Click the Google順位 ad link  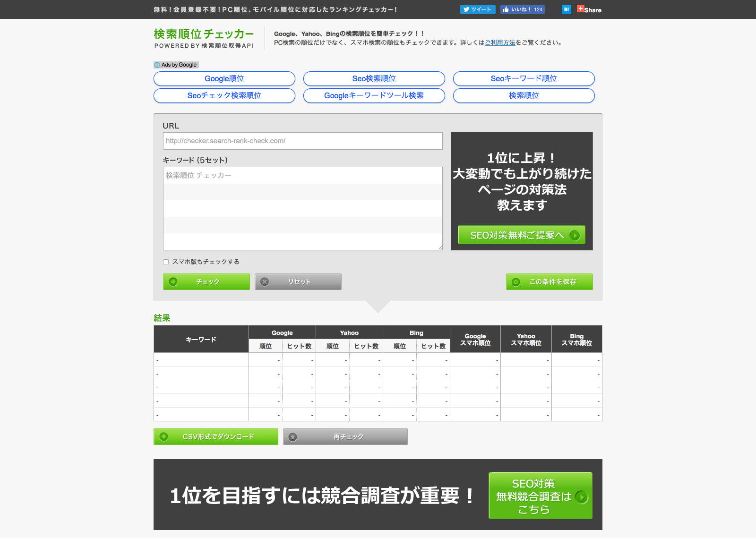224,79
